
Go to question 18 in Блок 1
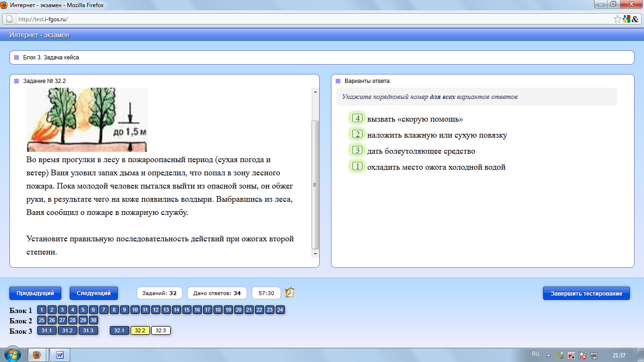click(x=218, y=310)
